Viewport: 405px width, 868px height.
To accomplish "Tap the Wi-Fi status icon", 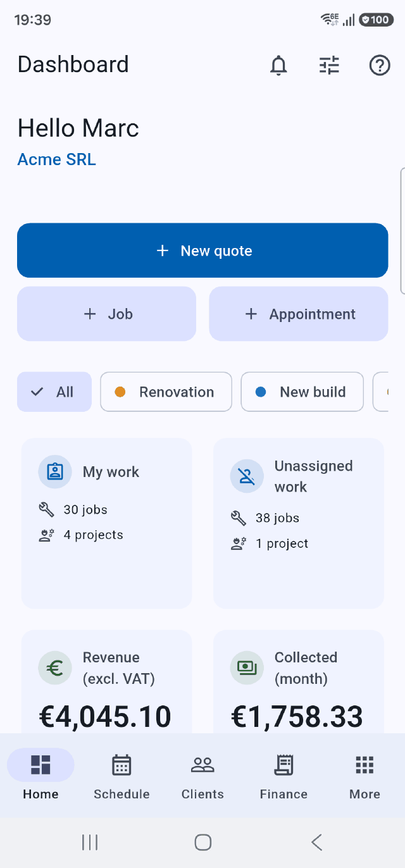I will [330, 20].
